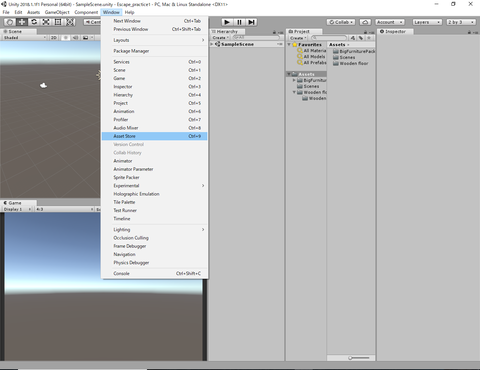Open the Collab dropdown

coord(341,22)
